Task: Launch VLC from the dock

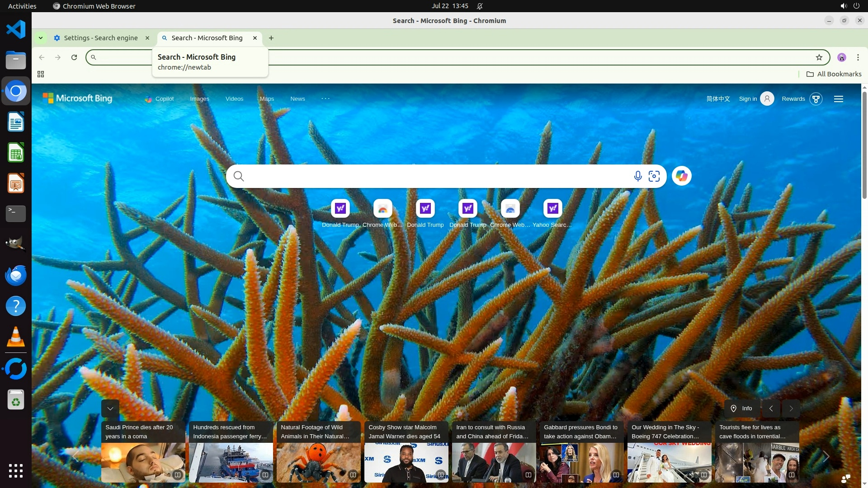Action: 16,337
